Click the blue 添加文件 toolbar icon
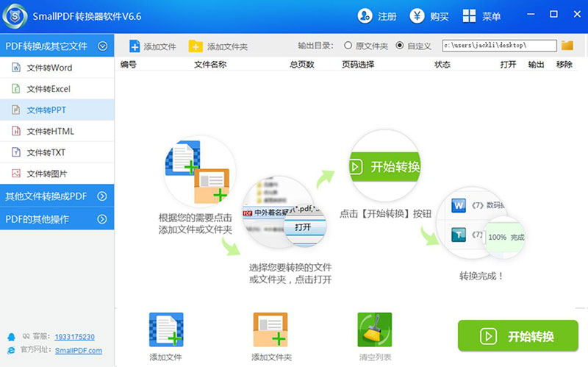This screenshot has width=588, height=367. coord(135,46)
